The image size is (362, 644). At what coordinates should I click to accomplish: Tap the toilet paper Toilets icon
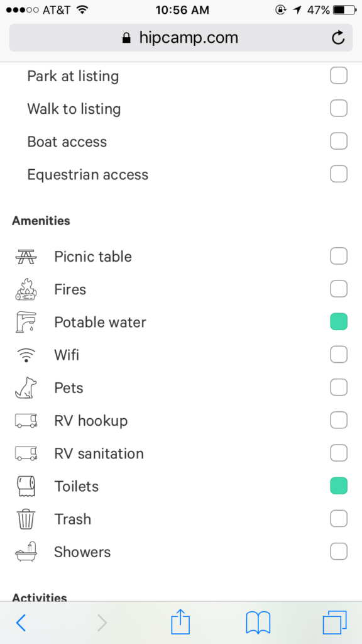pos(26,486)
